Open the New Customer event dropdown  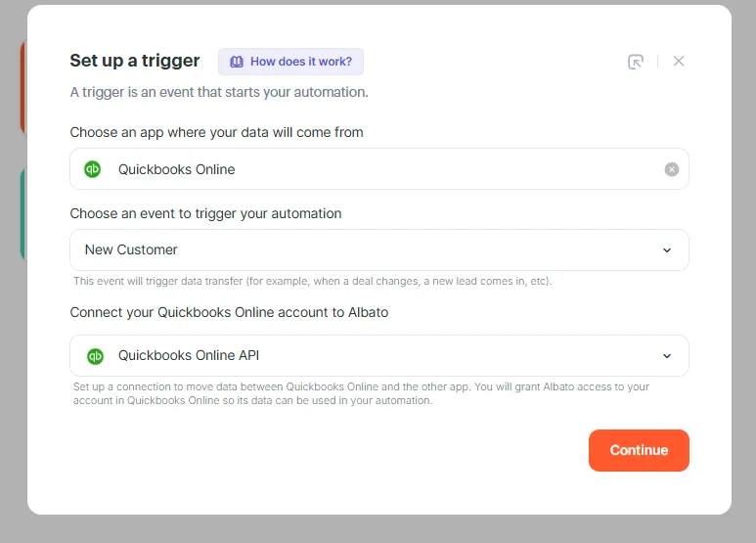tap(378, 250)
